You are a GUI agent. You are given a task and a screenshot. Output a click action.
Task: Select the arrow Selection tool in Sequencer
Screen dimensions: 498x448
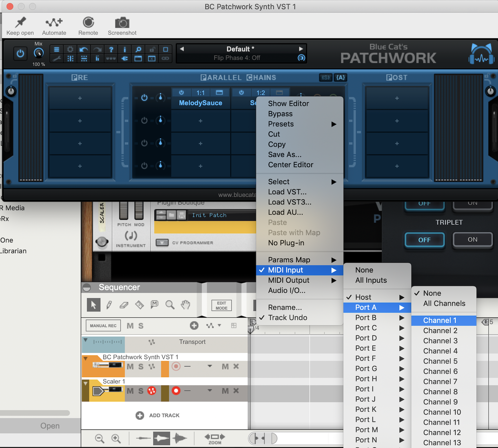(x=94, y=305)
